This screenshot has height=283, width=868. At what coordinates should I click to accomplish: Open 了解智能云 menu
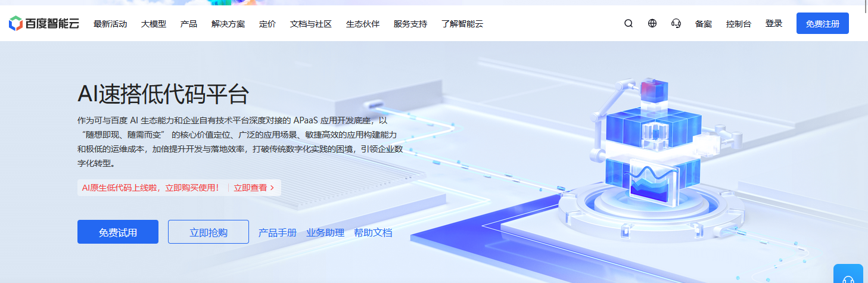pyautogui.click(x=462, y=24)
